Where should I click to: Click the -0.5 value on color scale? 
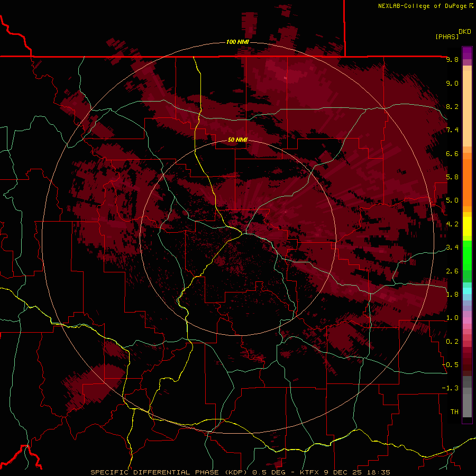[x=451, y=365]
